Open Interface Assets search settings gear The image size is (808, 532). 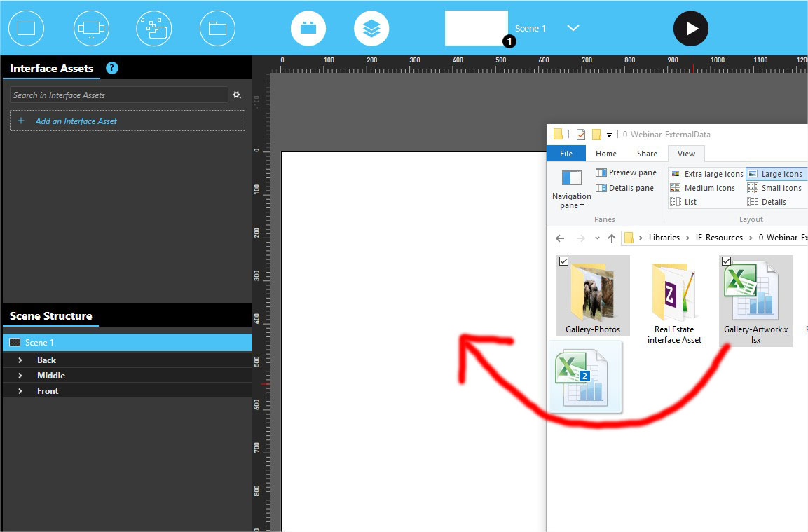237,95
